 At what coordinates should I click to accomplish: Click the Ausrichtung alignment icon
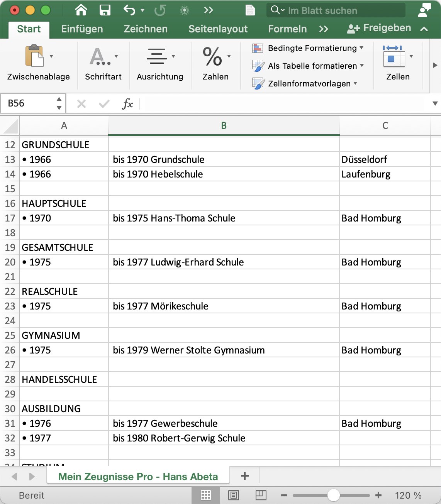click(157, 56)
